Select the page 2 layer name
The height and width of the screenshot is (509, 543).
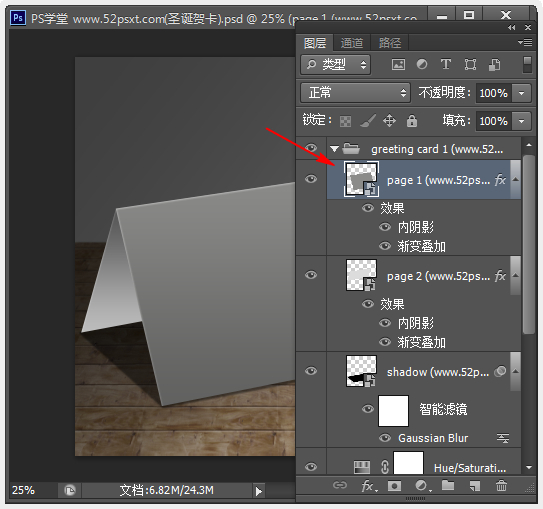[438, 276]
